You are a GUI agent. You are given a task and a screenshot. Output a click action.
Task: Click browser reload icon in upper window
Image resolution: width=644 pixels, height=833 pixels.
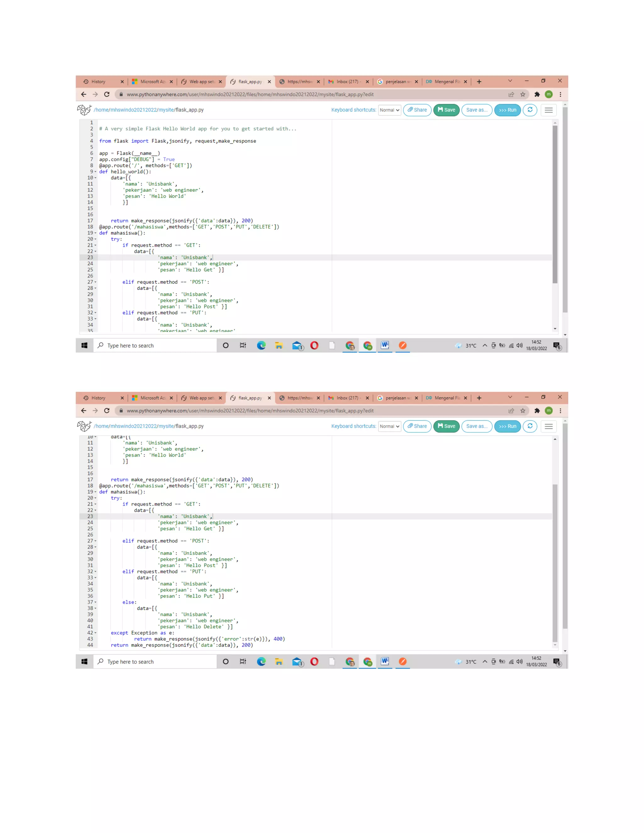tap(107, 94)
